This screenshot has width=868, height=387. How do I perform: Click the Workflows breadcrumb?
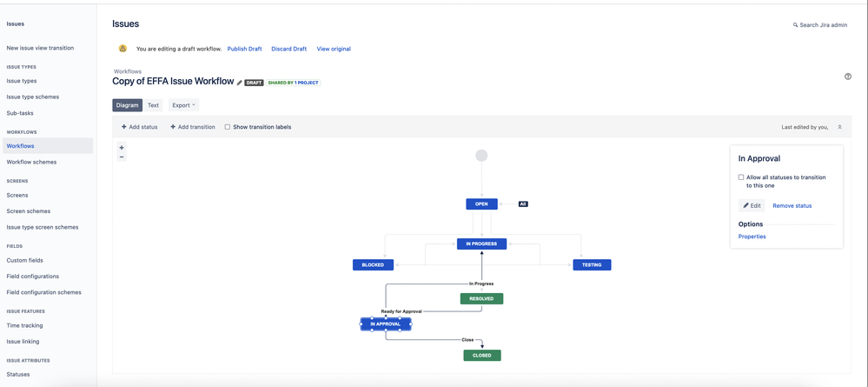click(128, 71)
